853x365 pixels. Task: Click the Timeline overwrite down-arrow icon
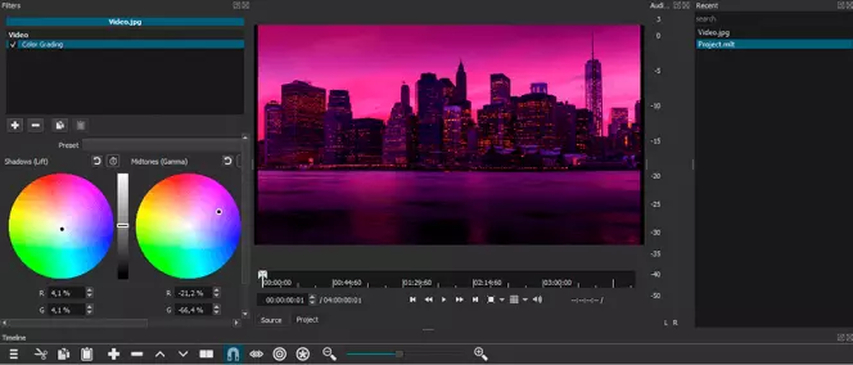click(183, 354)
